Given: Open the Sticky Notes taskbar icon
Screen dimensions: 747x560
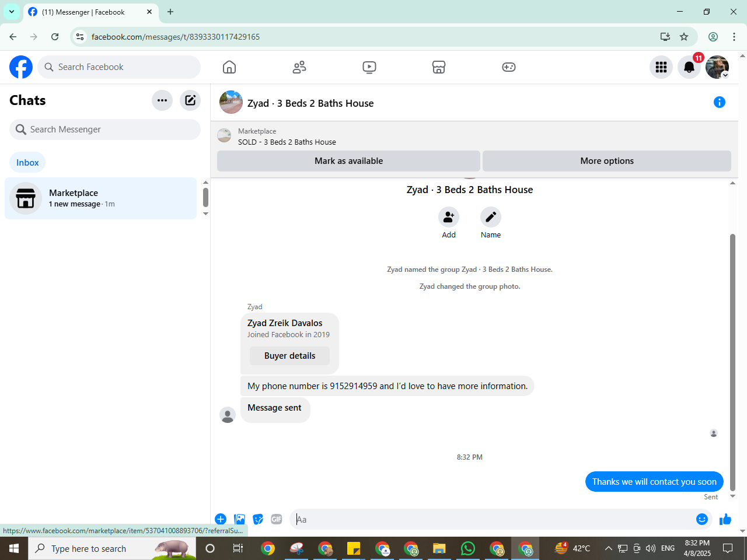Looking at the screenshot, I should [x=354, y=548].
